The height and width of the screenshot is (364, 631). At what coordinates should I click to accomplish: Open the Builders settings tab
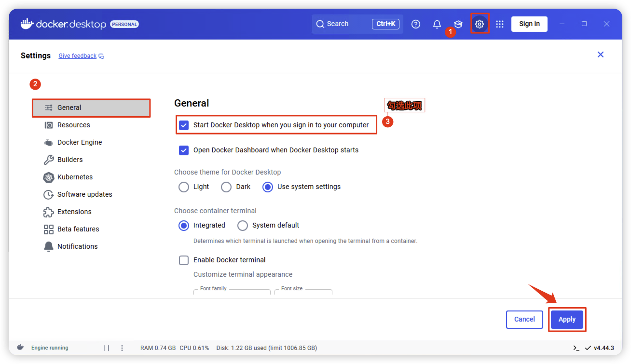tap(91, 160)
